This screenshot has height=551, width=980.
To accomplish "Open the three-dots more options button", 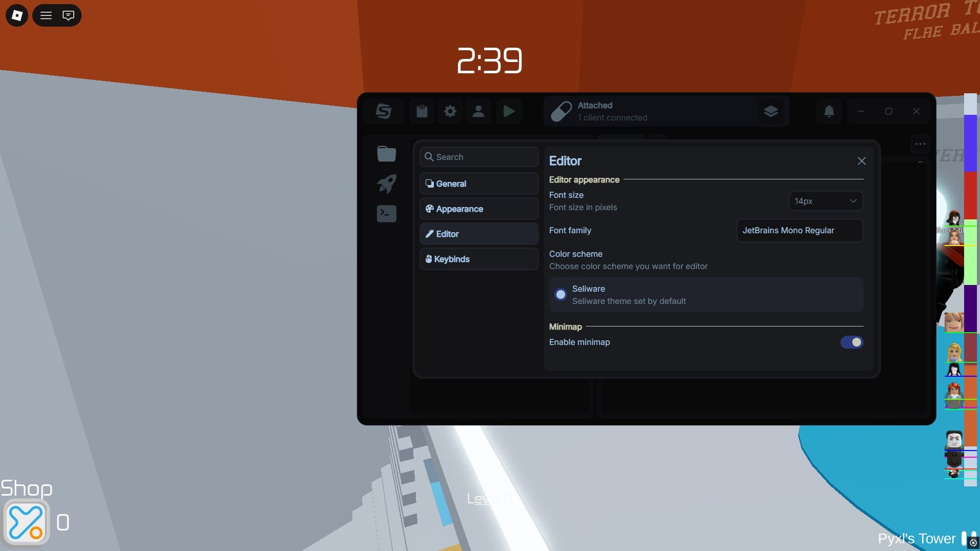I will point(921,144).
